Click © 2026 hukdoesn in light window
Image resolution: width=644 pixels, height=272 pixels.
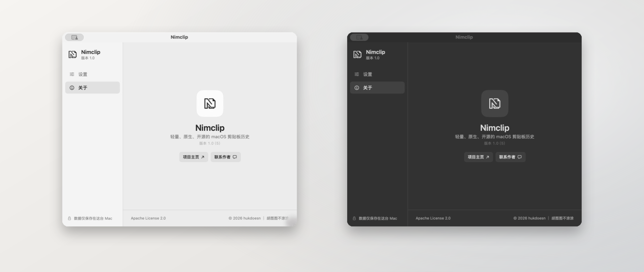tap(244, 218)
